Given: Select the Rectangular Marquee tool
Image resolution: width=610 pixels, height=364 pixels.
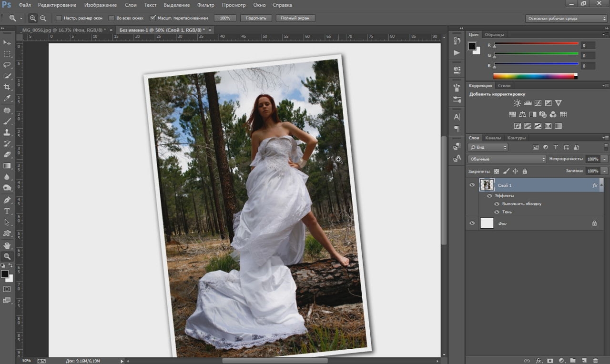Looking at the screenshot, I should pyautogui.click(x=7, y=54).
